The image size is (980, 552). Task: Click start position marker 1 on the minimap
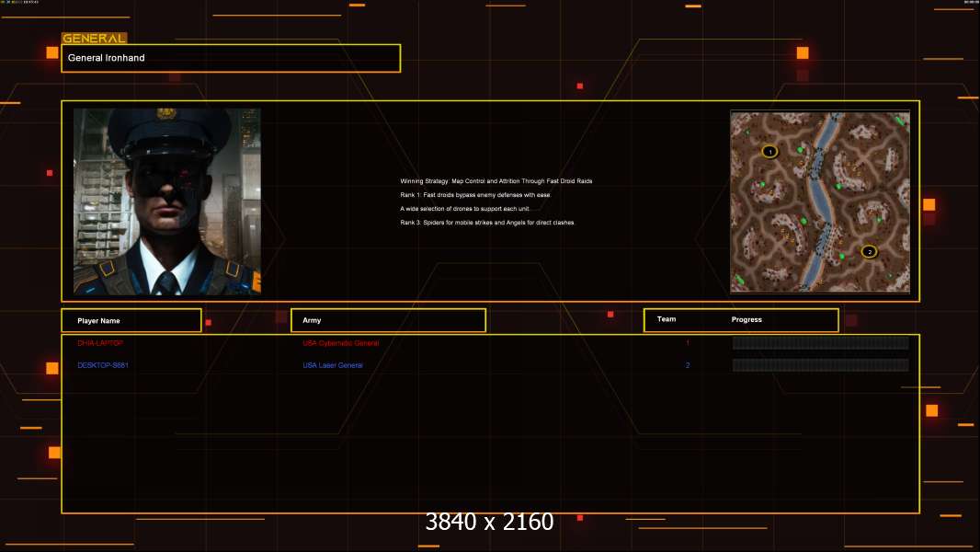click(769, 151)
